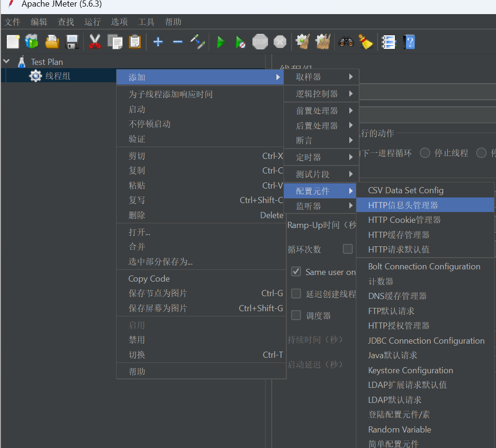Select 为子线程添加响应时间 context item

pyautogui.click(x=201, y=94)
